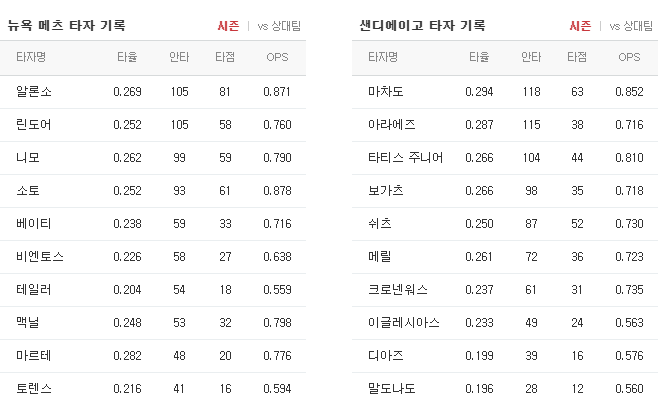
Task: Click 타율 column header in Mets table
Action: pos(127,57)
